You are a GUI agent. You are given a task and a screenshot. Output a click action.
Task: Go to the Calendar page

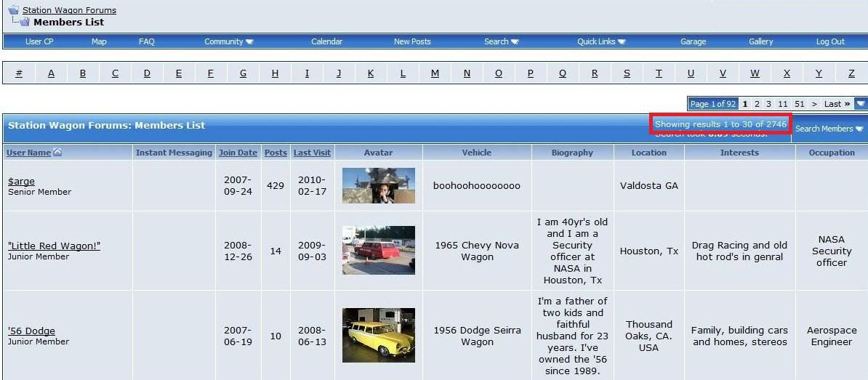click(x=326, y=41)
